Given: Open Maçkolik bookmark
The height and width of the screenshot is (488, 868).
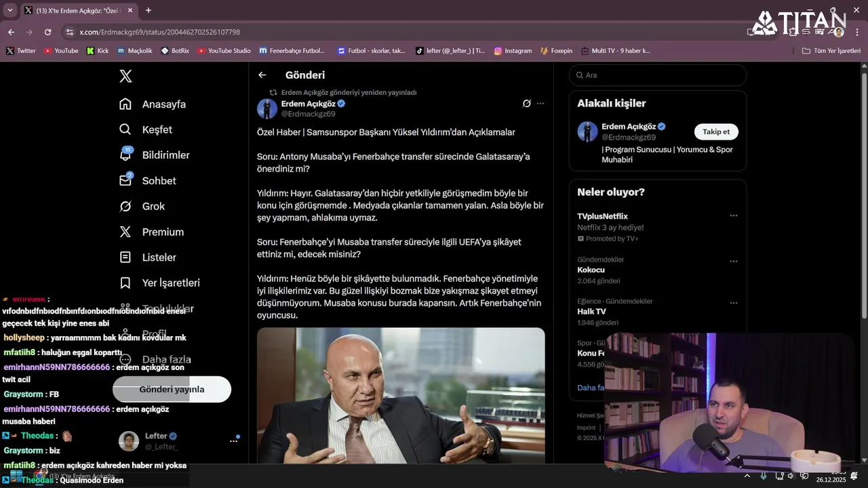Looking at the screenshot, I should [x=134, y=51].
